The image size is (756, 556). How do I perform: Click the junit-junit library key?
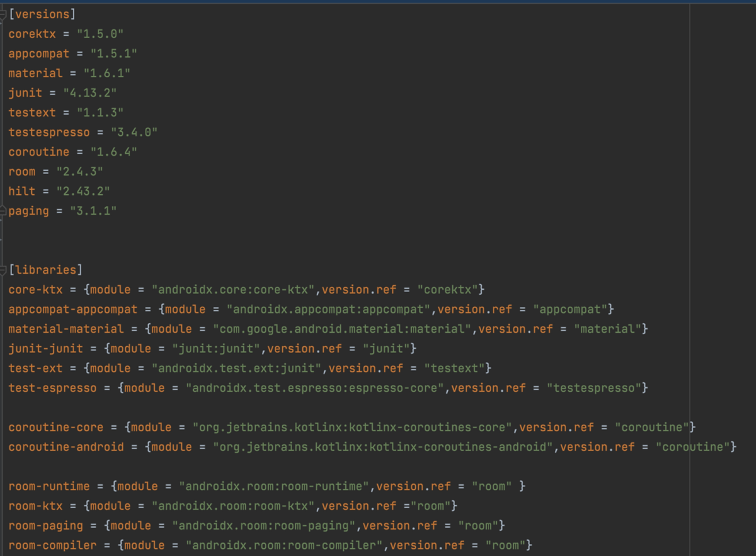click(45, 349)
